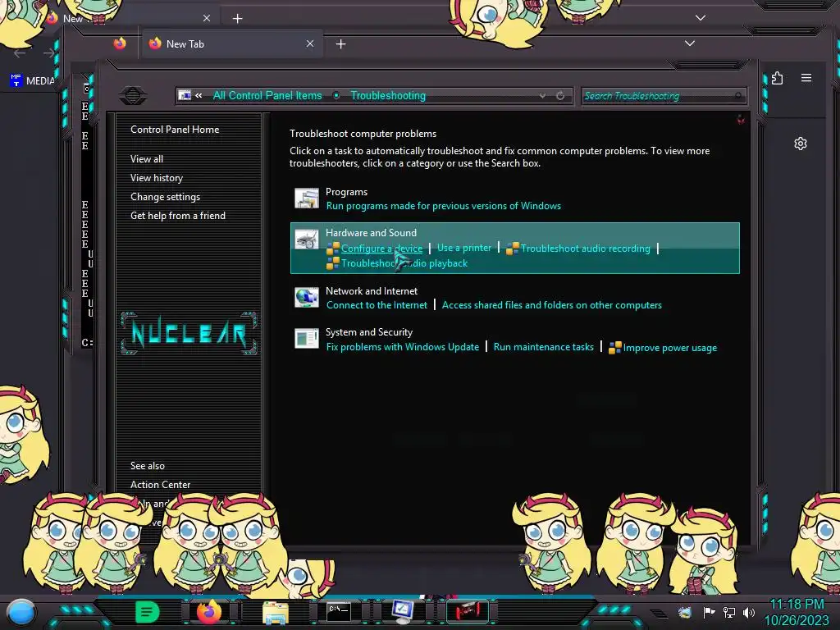Click All Control Panel Items breadcrumb
Image resolution: width=840 pixels, height=630 pixels.
[267, 95]
